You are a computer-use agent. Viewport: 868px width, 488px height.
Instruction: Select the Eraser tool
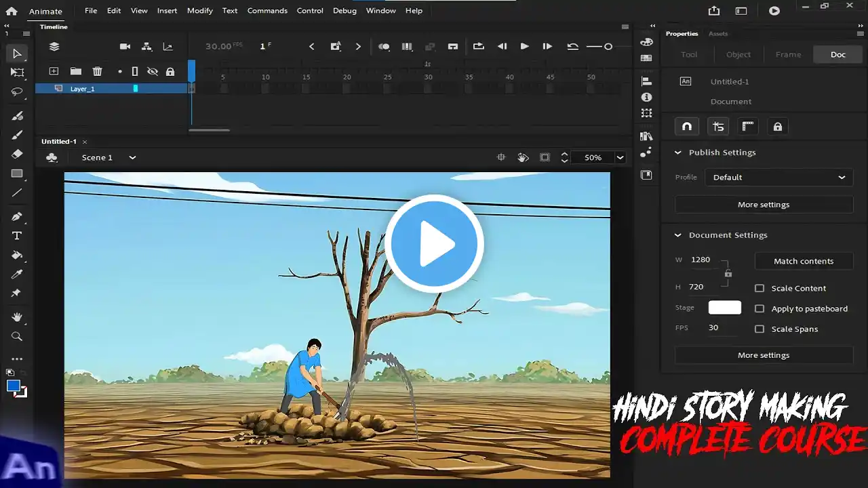pyautogui.click(x=17, y=154)
